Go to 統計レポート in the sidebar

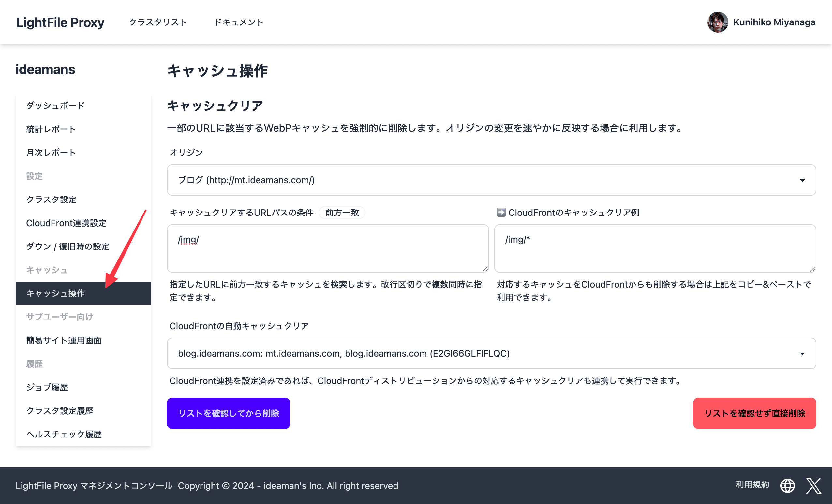[51, 129]
